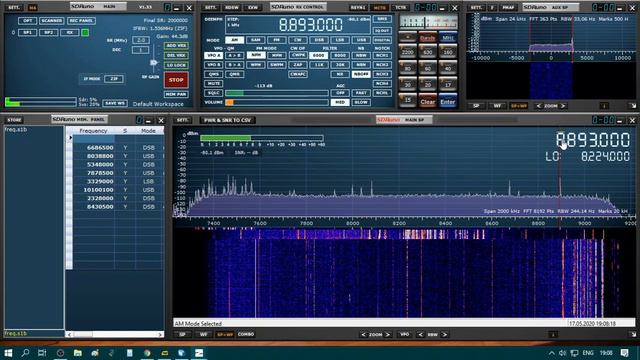The image size is (640, 360).
Task: Select AM demodulation mode
Action: click(234, 40)
